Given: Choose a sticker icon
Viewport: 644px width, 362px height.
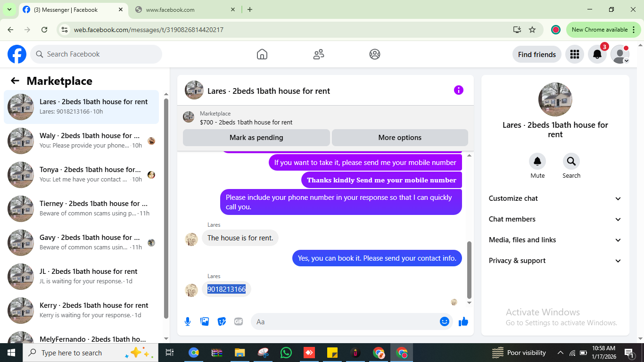Looking at the screenshot, I should click(222, 321).
